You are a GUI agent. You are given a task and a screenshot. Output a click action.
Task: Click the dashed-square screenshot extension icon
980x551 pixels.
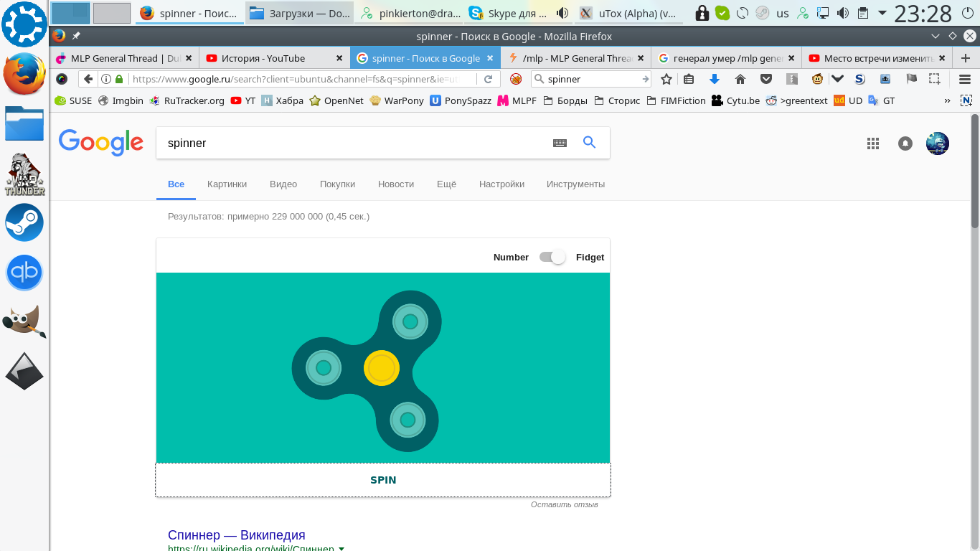[x=934, y=79]
